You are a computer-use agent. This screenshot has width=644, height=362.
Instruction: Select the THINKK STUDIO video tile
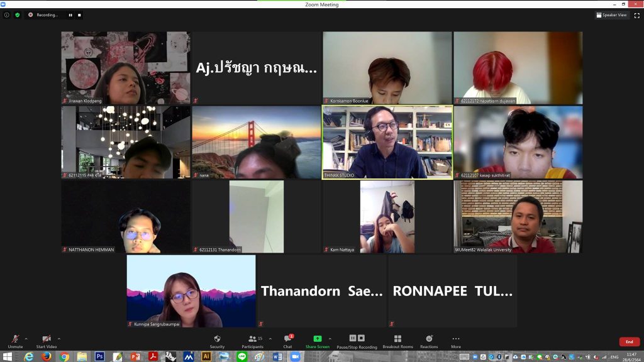click(x=387, y=142)
